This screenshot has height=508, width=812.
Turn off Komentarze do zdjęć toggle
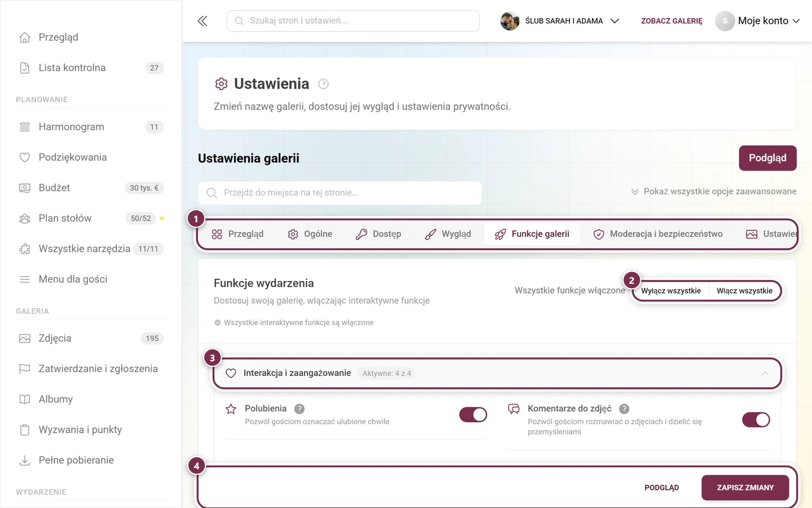[756, 420]
